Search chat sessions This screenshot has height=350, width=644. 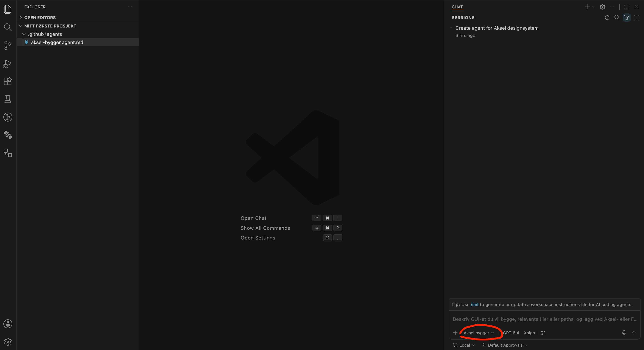(617, 18)
